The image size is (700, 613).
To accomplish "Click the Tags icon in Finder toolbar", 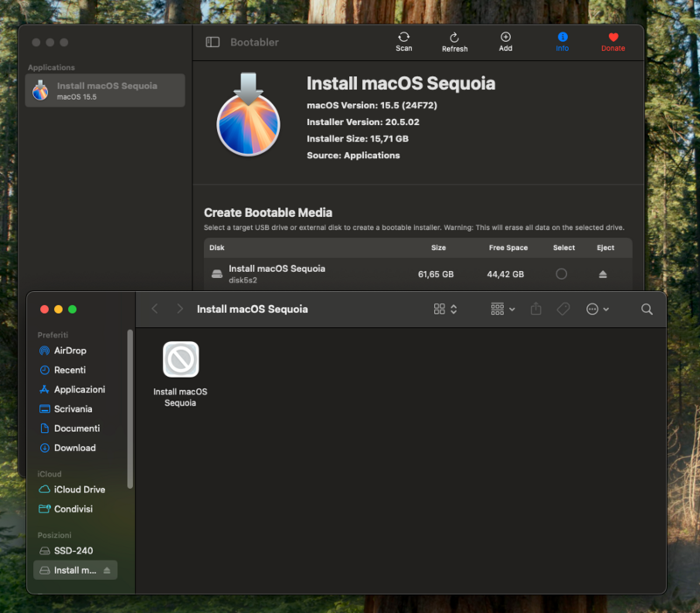I will point(563,309).
